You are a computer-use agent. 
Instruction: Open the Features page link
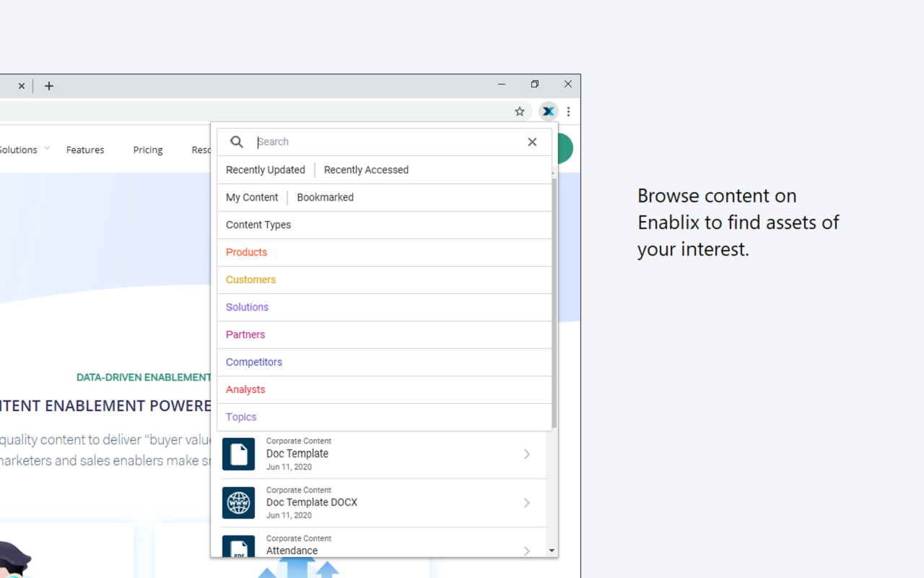85,150
